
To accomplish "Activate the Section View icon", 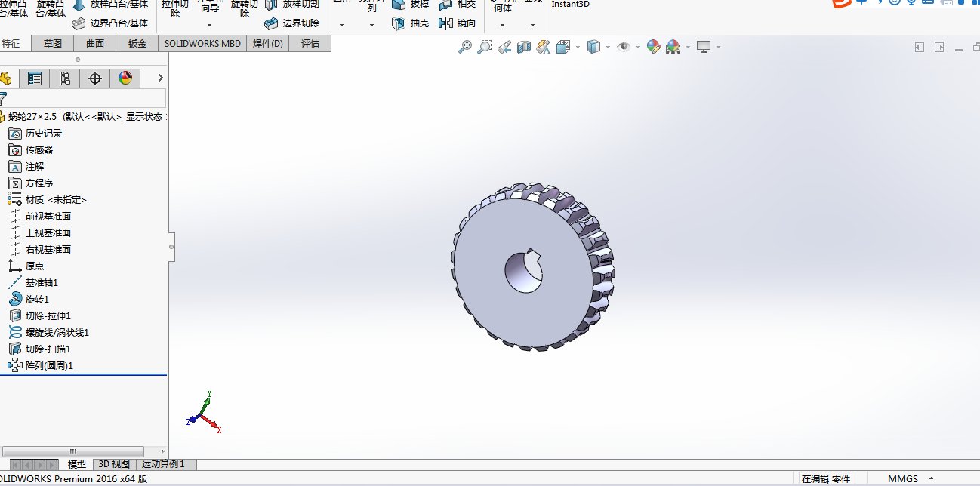I will point(525,47).
